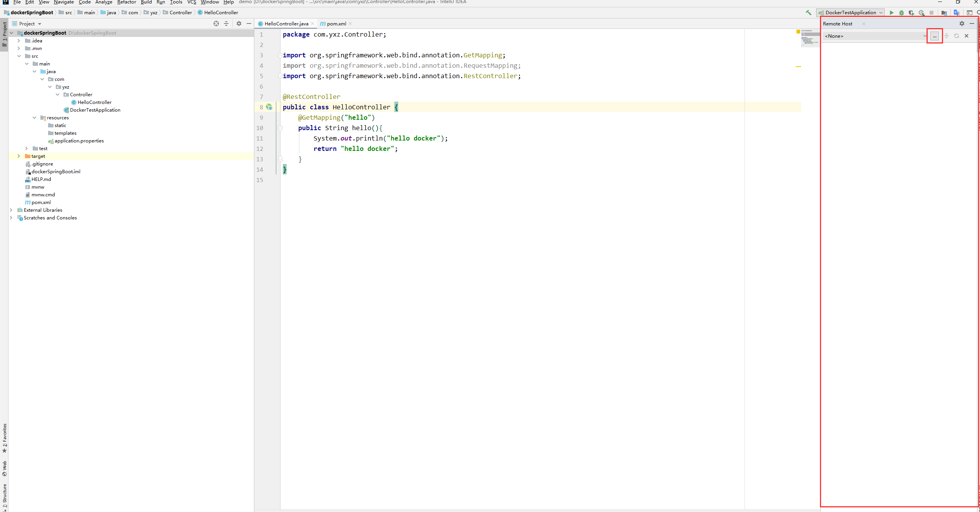Open Remote Host panel settings gear
The width and height of the screenshot is (980, 512).
pos(962,23)
